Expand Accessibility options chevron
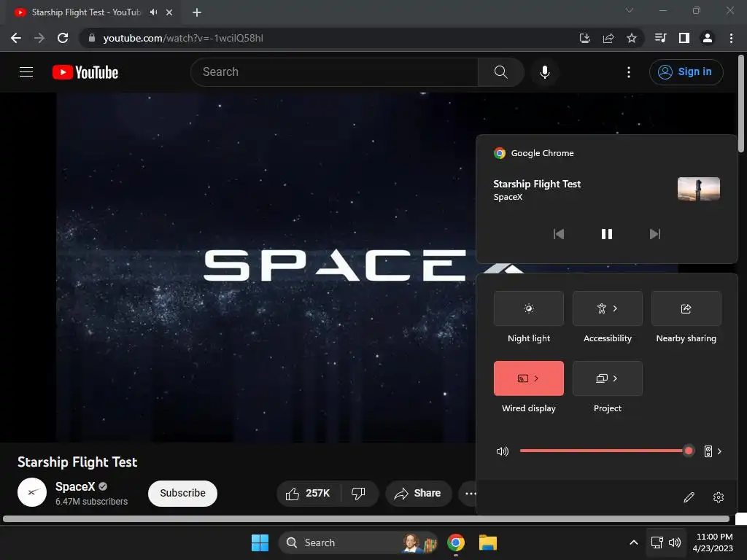This screenshot has height=560, width=747. tap(616, 308)
